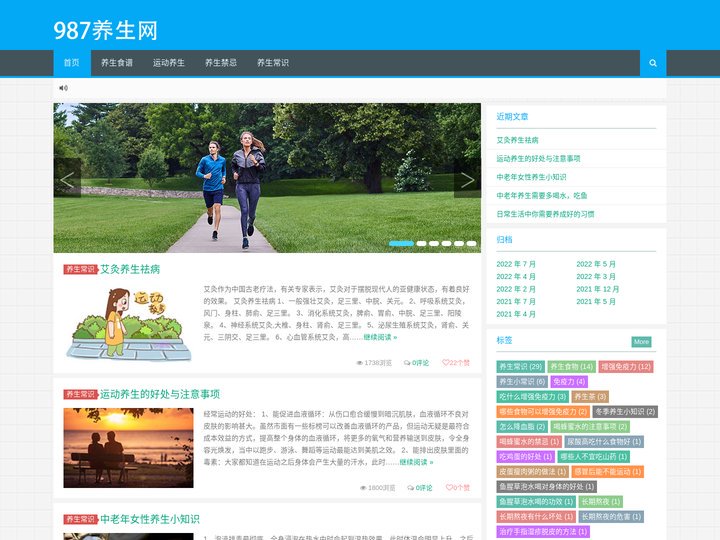Select tag 养生茶 (3)
Image resolution: width=720 pixels, height=540 pixels.
pos(590,397)
